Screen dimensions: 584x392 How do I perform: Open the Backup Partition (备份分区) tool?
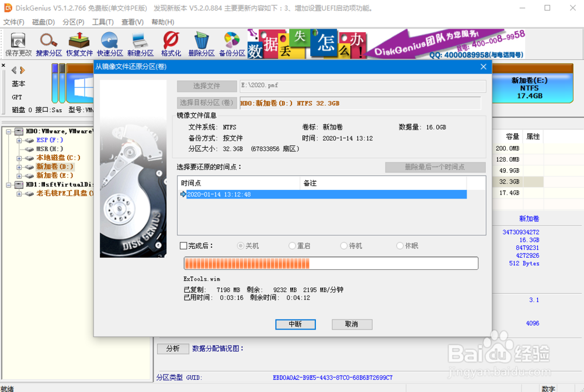[232, 44]
